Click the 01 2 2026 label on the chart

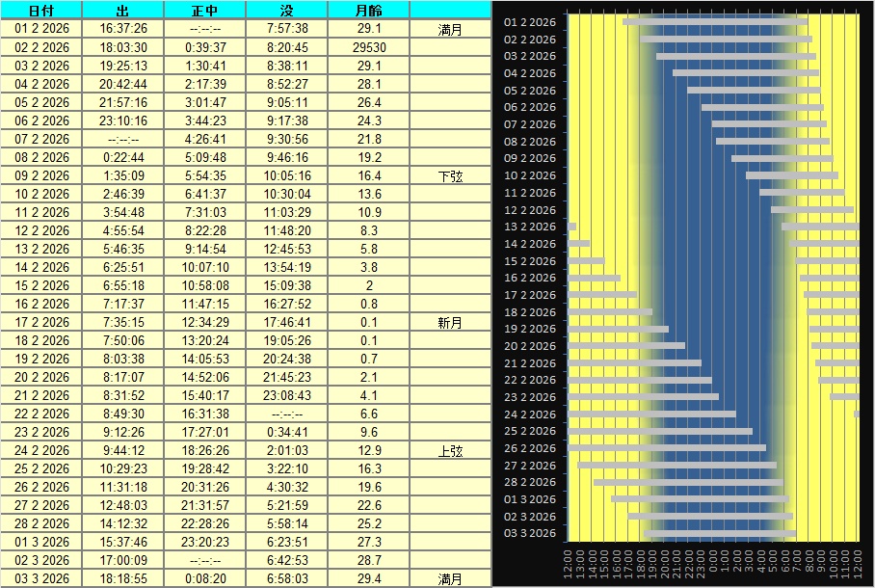point(530,21)
